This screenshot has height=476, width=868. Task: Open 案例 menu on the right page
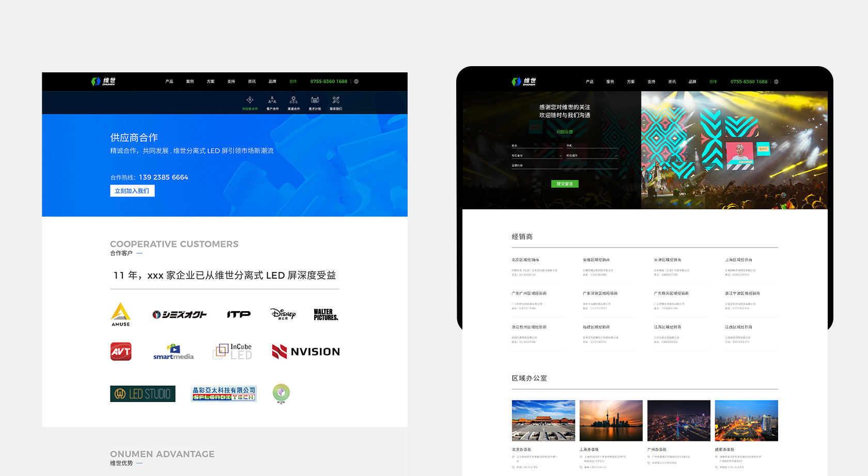610,82
